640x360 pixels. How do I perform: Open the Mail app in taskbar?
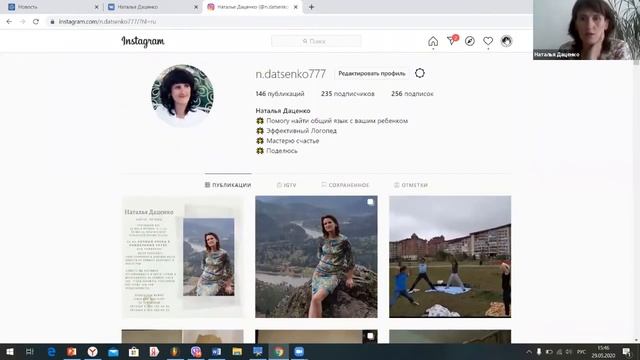pos(113,351)
